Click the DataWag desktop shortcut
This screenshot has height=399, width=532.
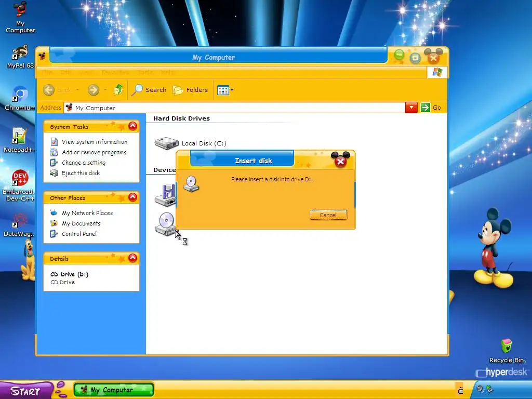pyautogui.click(x=19, y=225)
